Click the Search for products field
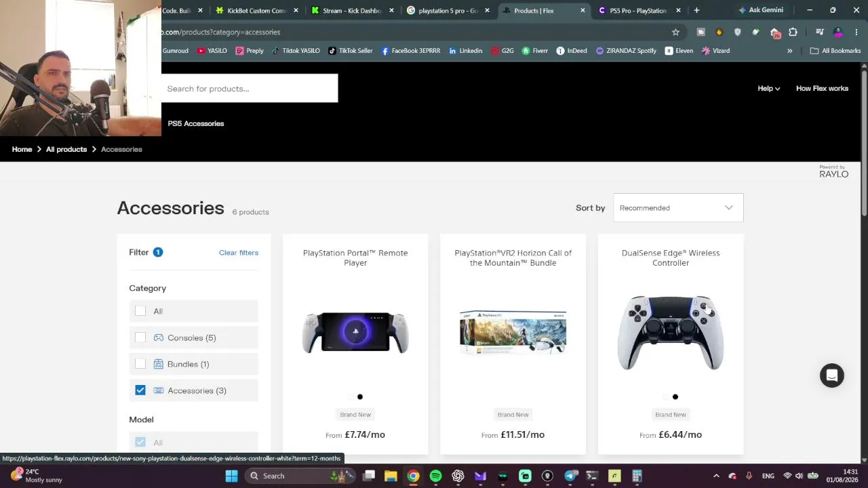868x488 pixels. click(250, 89)
